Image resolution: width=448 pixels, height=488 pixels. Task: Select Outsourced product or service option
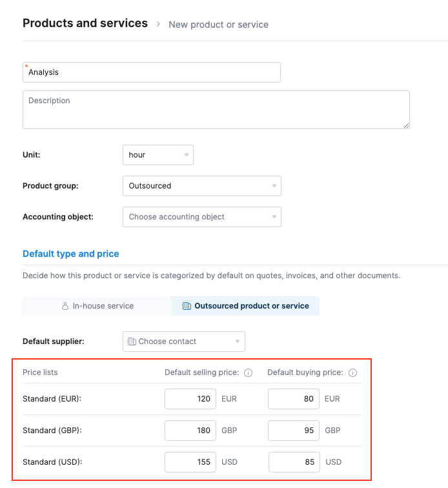[x=245, y=306]
